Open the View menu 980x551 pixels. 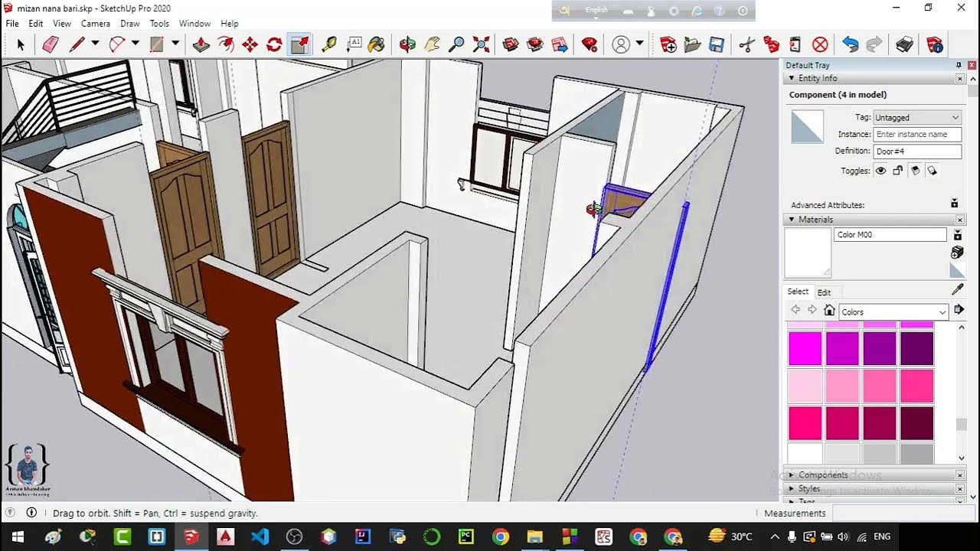pos(62,24)
